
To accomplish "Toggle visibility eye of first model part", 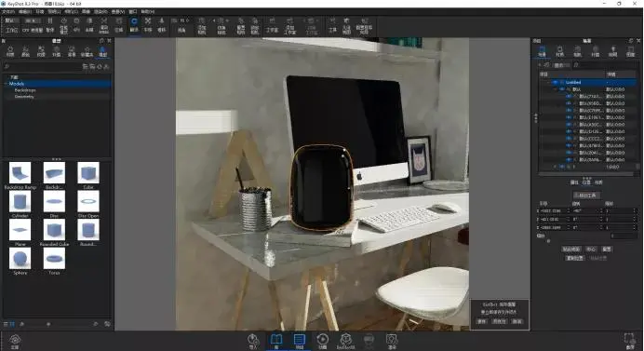I will [569, 96].
